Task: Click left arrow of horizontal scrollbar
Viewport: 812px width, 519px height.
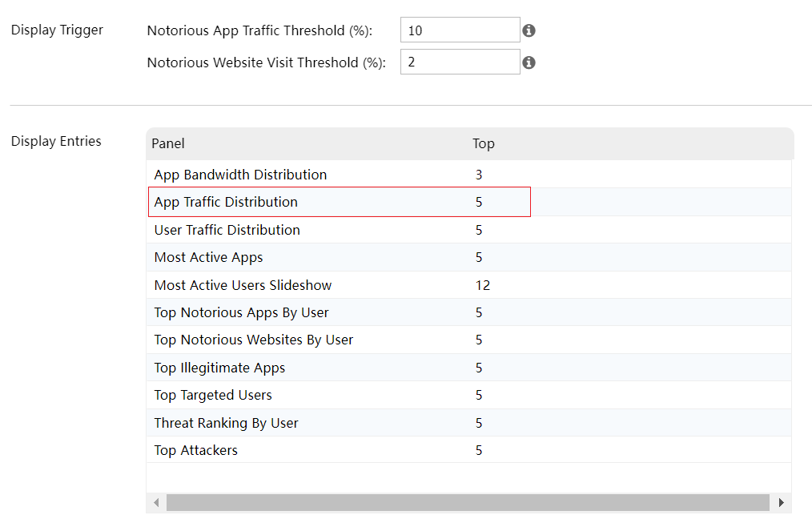Action: pyautogui.click(x=156, y=502)
